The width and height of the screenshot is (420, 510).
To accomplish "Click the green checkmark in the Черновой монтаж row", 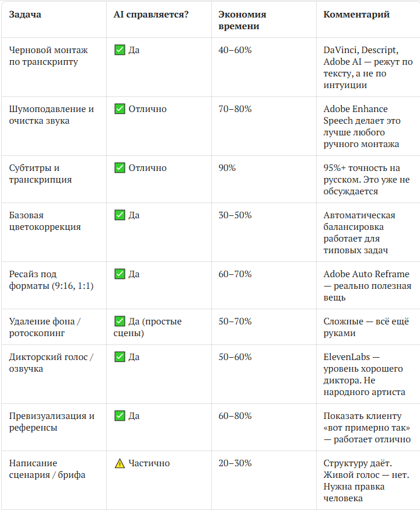I will click(x=120, y=50).
